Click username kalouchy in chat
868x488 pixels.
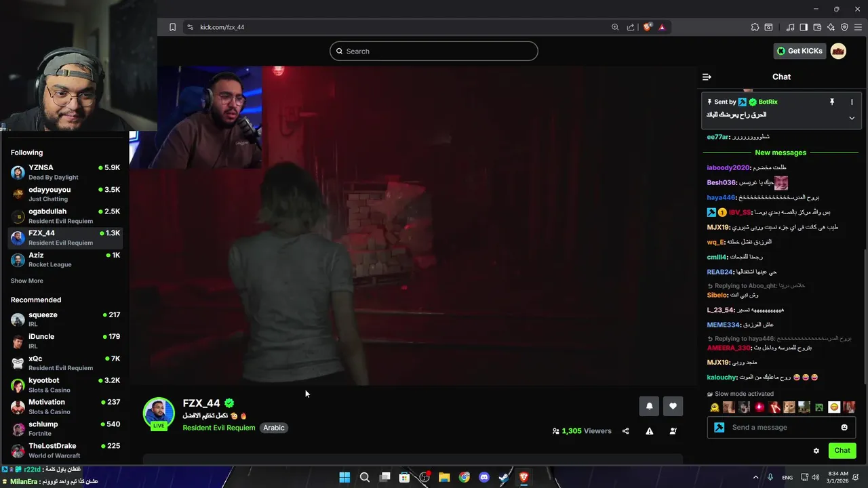point(722,378)
